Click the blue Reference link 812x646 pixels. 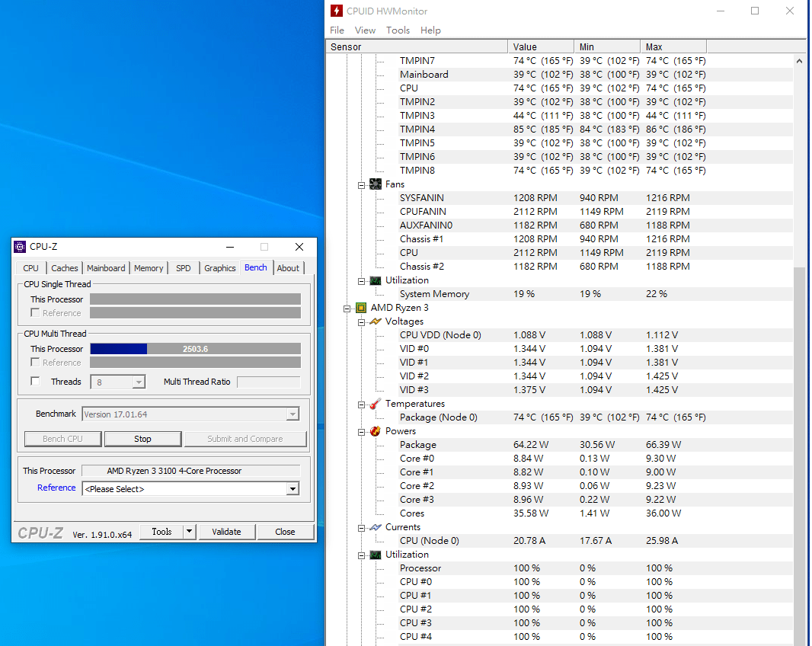tap(56, 488)
